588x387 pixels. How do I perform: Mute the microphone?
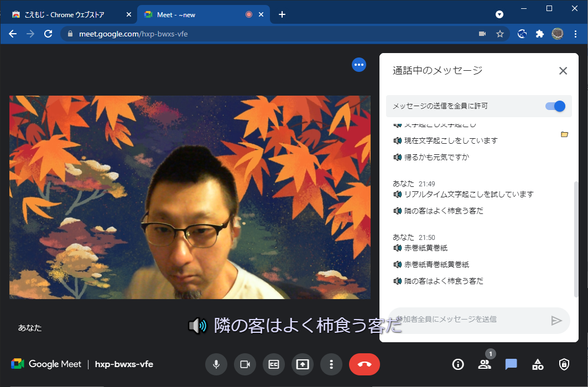(x=216, y=364)
